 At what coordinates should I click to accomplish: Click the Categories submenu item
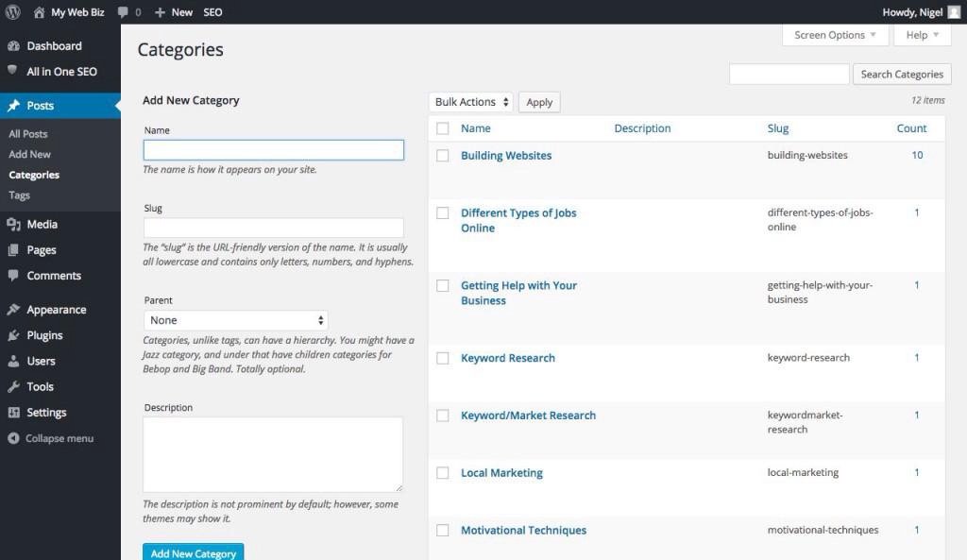[x=34, y=175]
